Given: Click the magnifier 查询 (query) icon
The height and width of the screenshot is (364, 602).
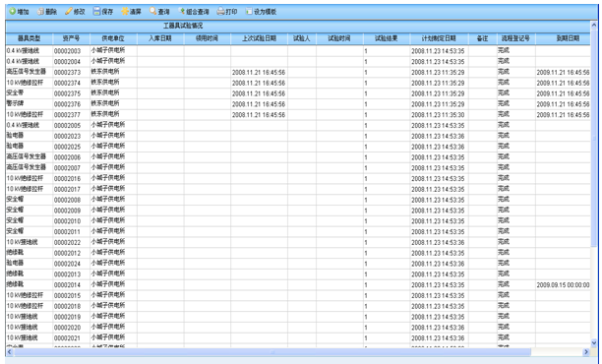Looking at the screenshot, I should click(153, 12).
